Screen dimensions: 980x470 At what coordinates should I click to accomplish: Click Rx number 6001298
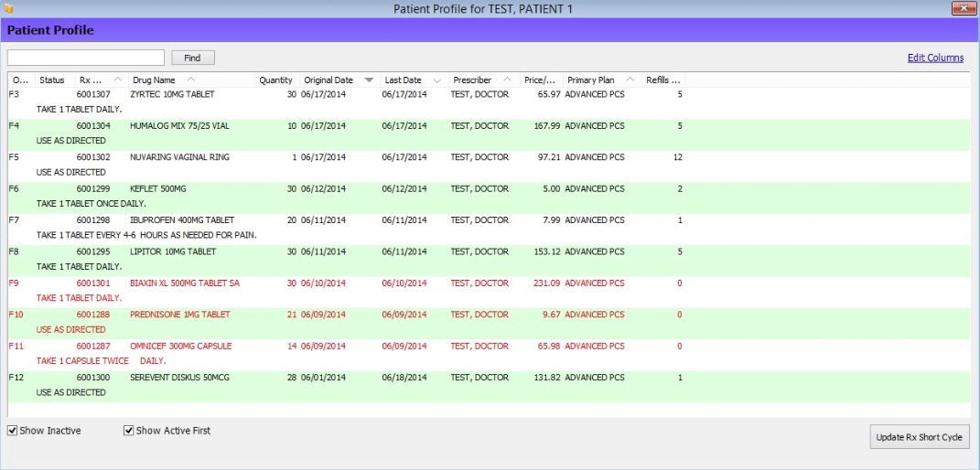93,220
